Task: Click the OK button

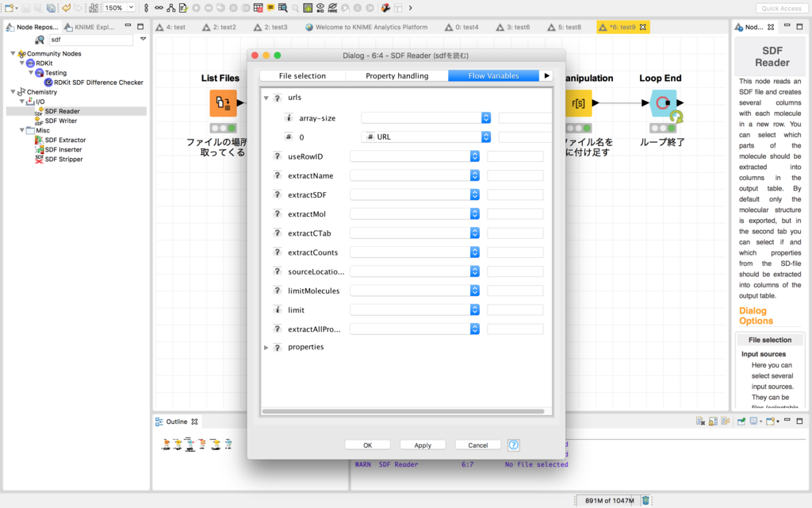Action: [x=368, y=444]
